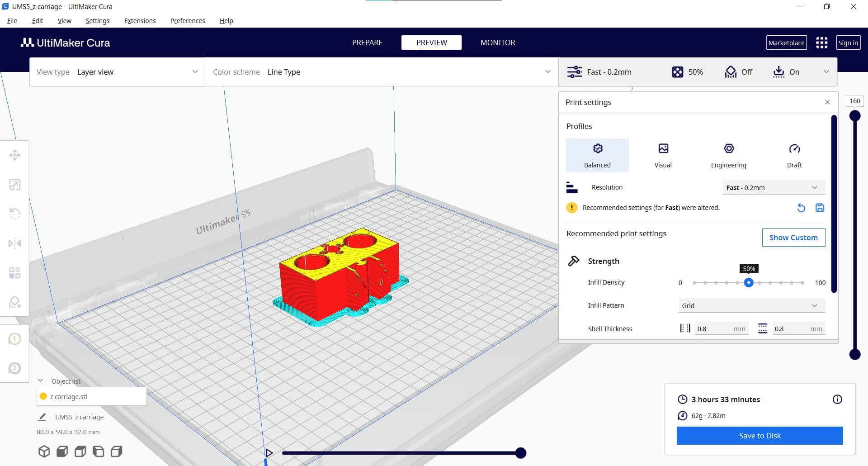Image resolution: width=868 pixels, height=466 pixels.
Task: Open the View menu
Action: (64, 21)
